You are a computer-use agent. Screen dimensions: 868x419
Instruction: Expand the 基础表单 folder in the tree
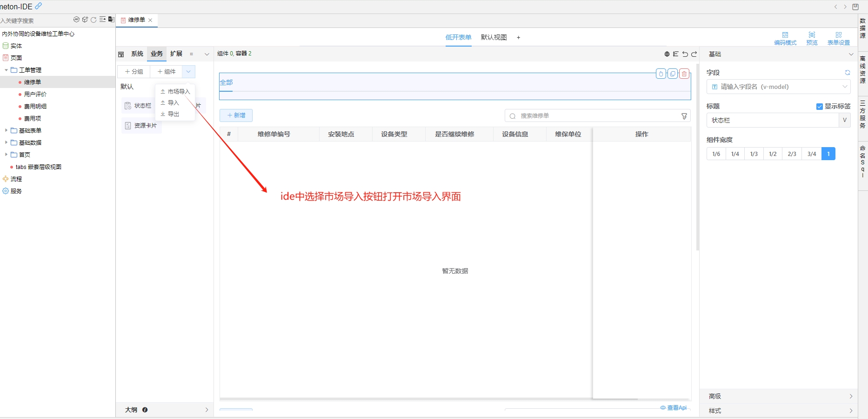coord(6,130)
